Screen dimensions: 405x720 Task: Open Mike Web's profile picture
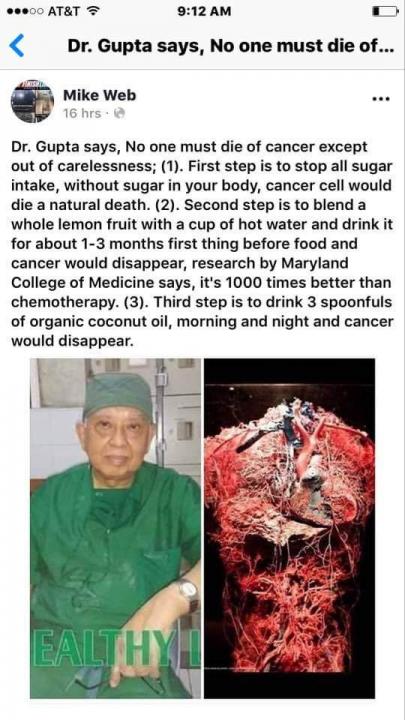pos(32,101)
